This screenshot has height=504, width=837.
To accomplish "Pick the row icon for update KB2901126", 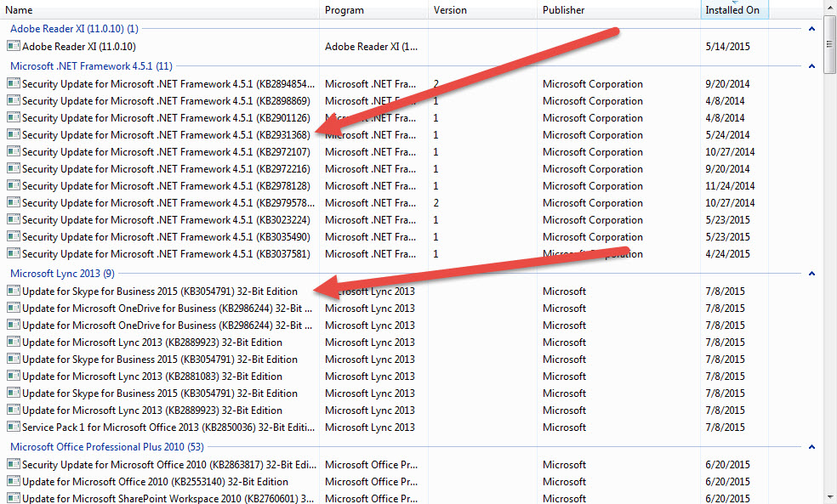I will click(x=14, y=117).
